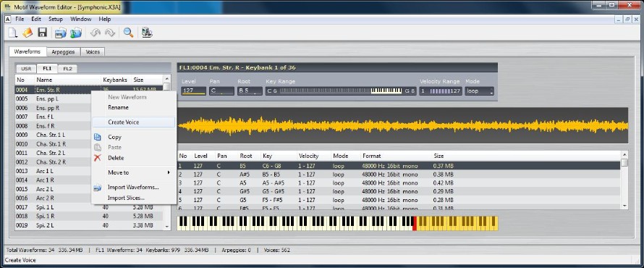The height and width of the screenshot is (268, 644).
Task: Click the New file toolbar icon
Action: pos(13,33)
